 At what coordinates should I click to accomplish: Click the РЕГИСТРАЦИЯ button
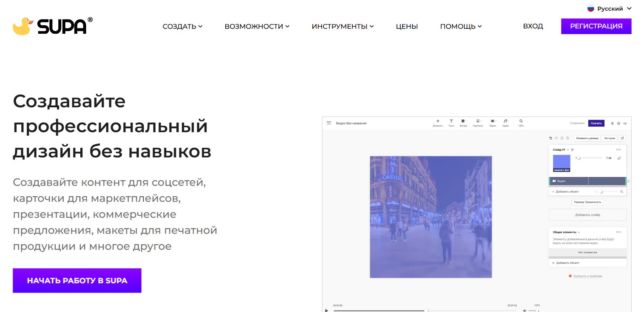[x=596, y=26]
